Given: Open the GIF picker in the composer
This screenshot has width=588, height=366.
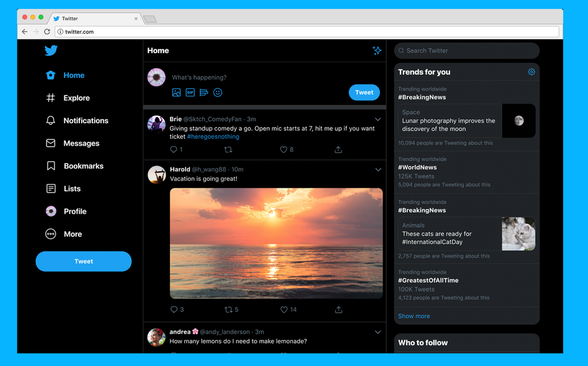Looking at the screenshot, I should tap(190, 92).
